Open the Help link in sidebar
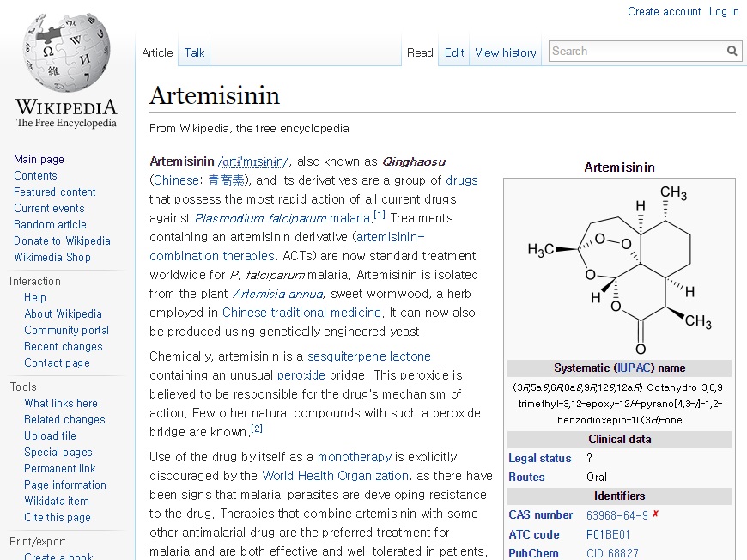This screenshot has width=747, height=560. tap(35, 297)
